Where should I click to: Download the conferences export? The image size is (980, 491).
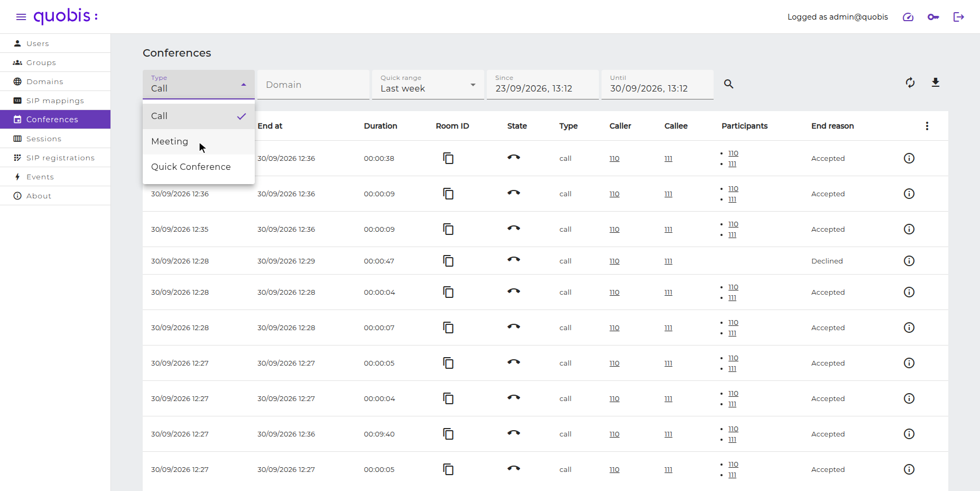(936, 83)
